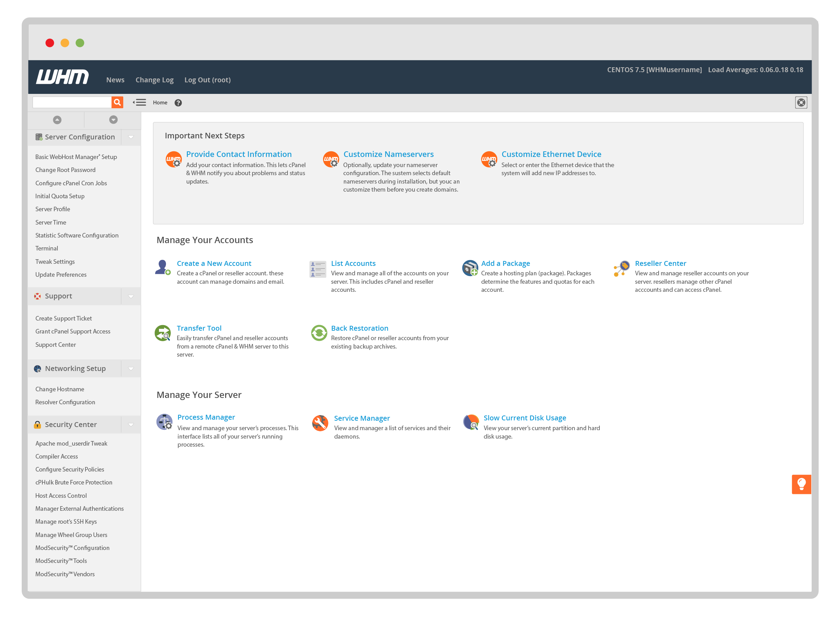Click inside the sidebar search field
840x626 pixels.
(x=72, y=102)
